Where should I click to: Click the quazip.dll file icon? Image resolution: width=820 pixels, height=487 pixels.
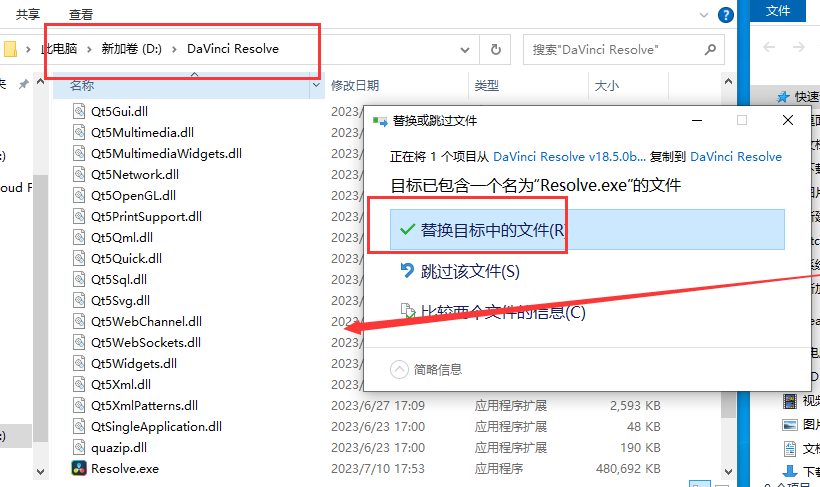tap(79, 447)
